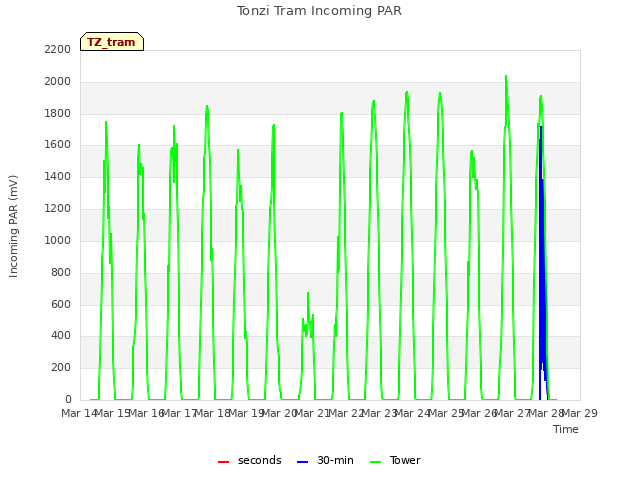Click the y-axis tick value 1600

tap(58, 145)
